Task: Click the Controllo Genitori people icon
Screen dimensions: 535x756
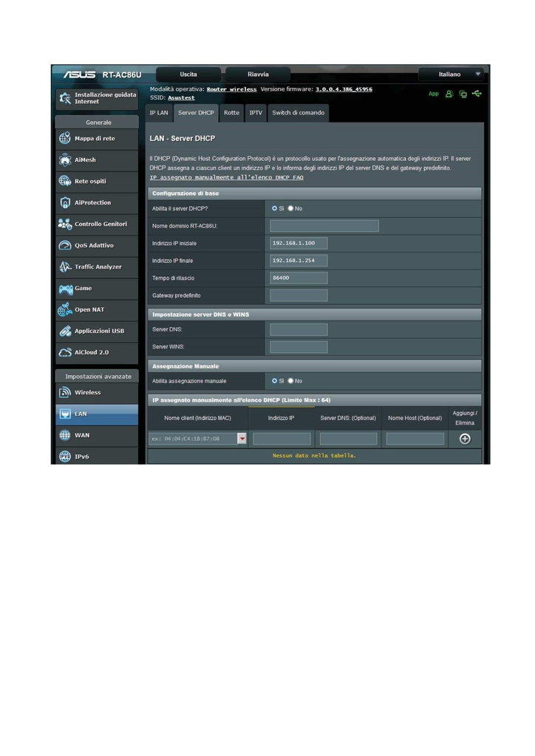Action: click(64, 224)
